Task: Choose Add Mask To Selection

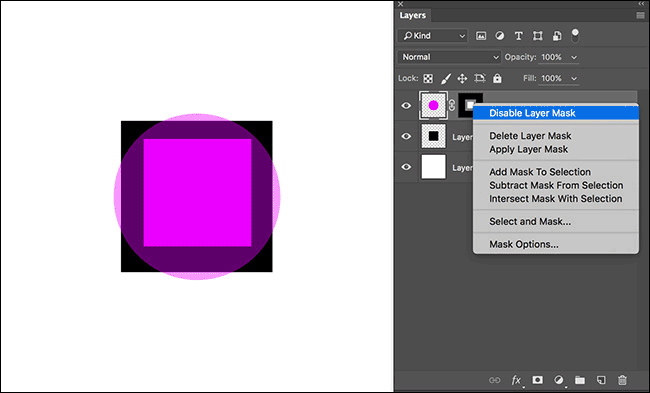Action: tap(555, 172)
